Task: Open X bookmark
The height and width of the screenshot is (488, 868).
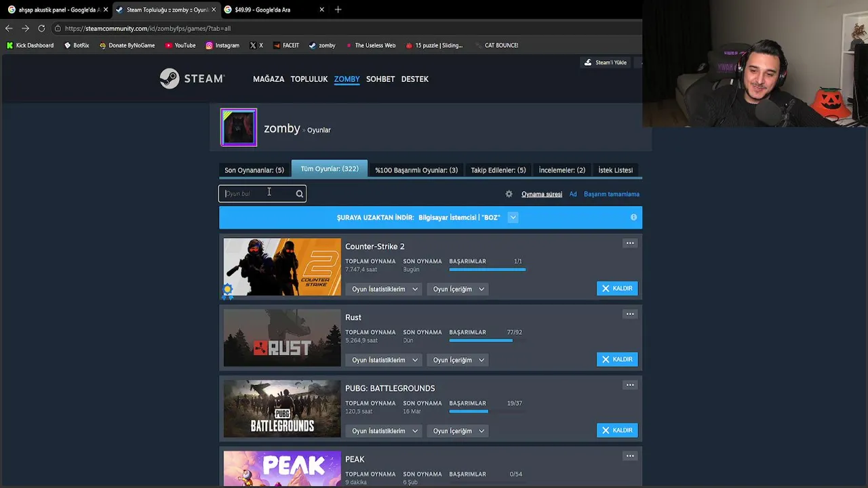Action: tap(256, 45)
